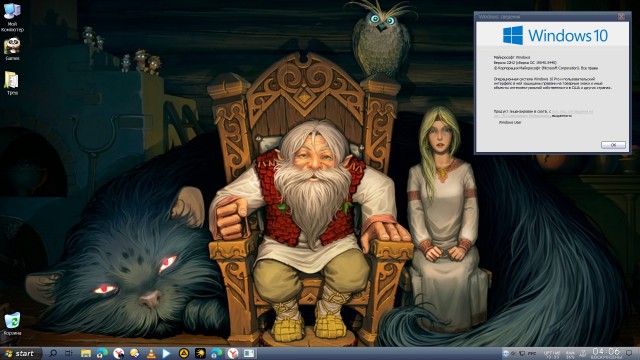Viewport: 640px width, 360px height.
Task: Click the Windows User licensee text
Action: pyautogui.click(x=510, y=122)
